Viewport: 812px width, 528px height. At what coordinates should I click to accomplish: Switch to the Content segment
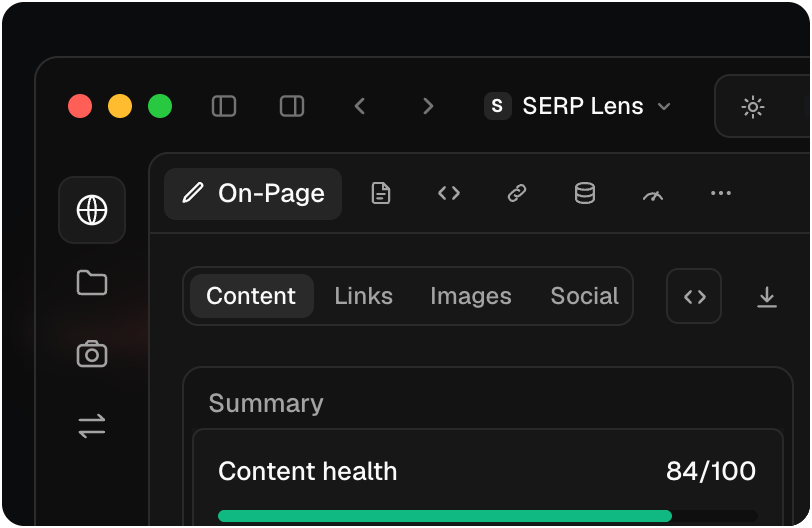252,296
